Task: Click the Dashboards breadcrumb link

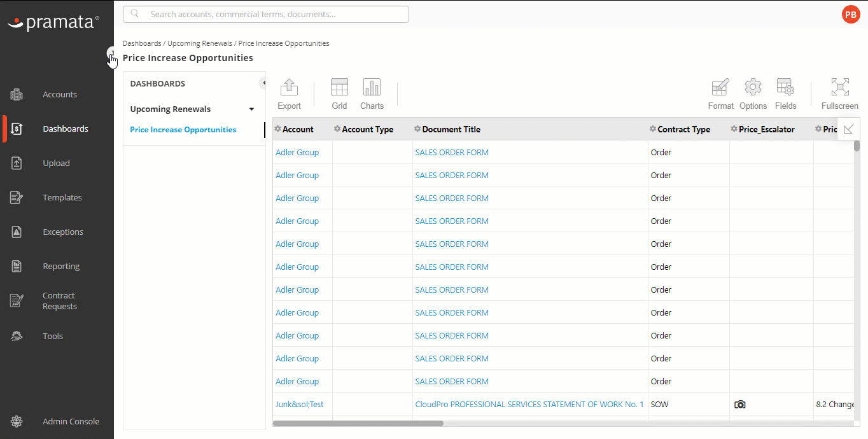Action: [142, 44]
